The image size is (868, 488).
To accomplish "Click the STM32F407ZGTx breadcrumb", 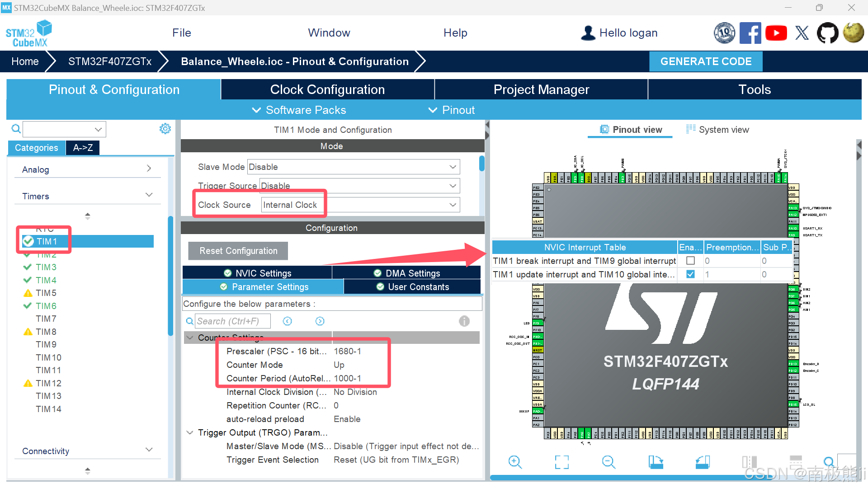I will (x=110, y=61).
